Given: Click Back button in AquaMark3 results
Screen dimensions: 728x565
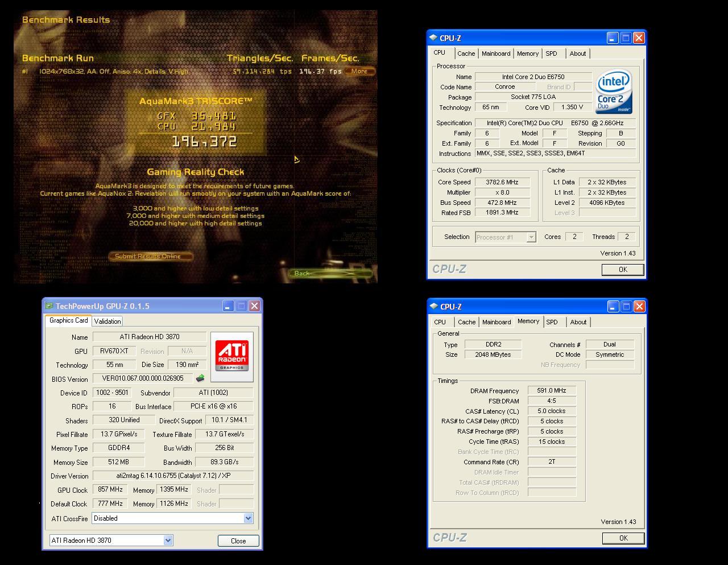Looking at the screenshot, I should click(331, 274).
